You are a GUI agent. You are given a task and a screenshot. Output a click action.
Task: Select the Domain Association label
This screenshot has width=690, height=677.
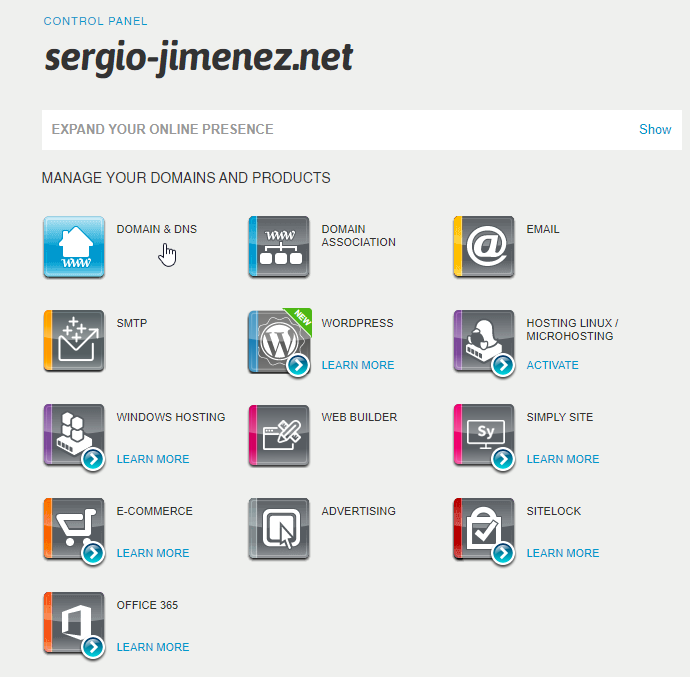[359, 235]
